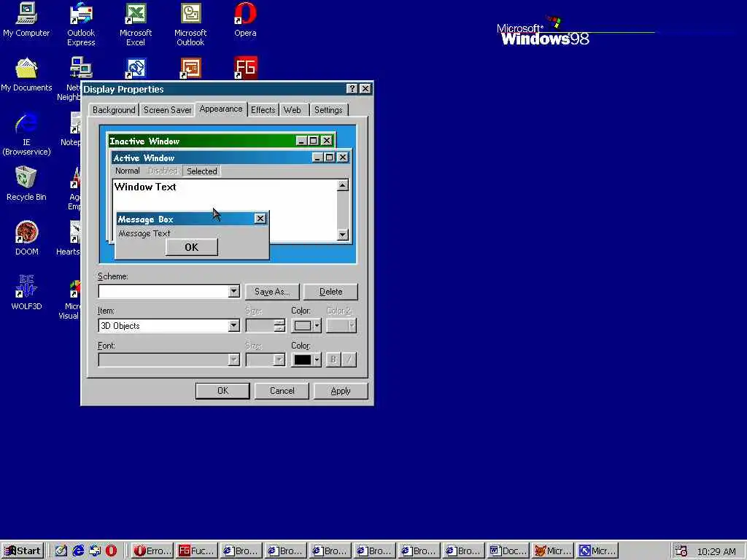Launch the DOOM game icon
This screenshot has height=560, width=747.
point(26,238)
